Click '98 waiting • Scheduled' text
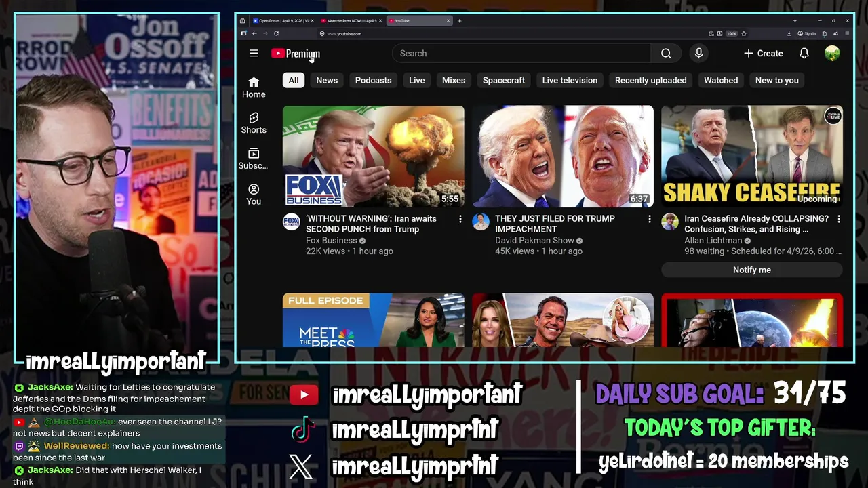This screenshot has height=488, width=868. pos(763,251)
